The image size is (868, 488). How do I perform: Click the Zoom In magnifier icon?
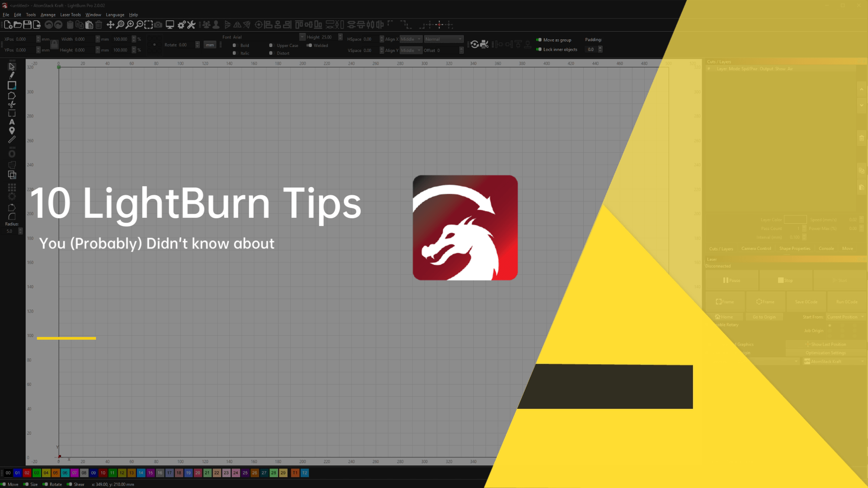point(130,25)
